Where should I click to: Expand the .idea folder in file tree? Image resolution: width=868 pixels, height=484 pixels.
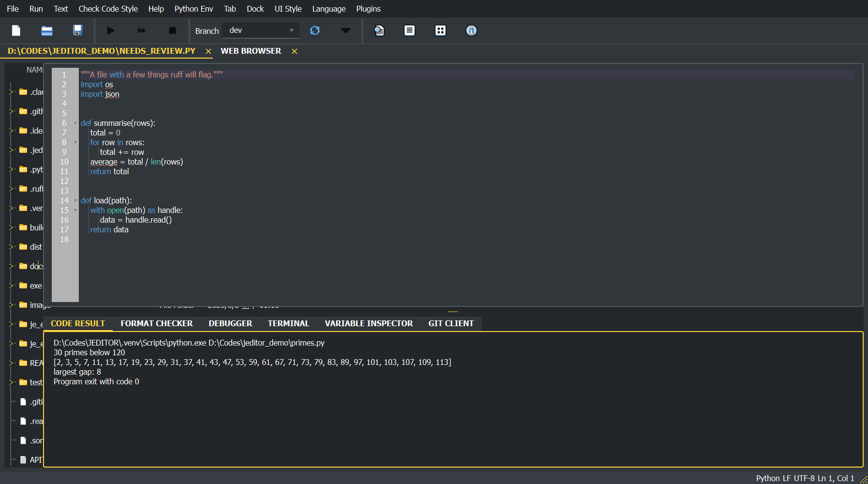[11, 131]
